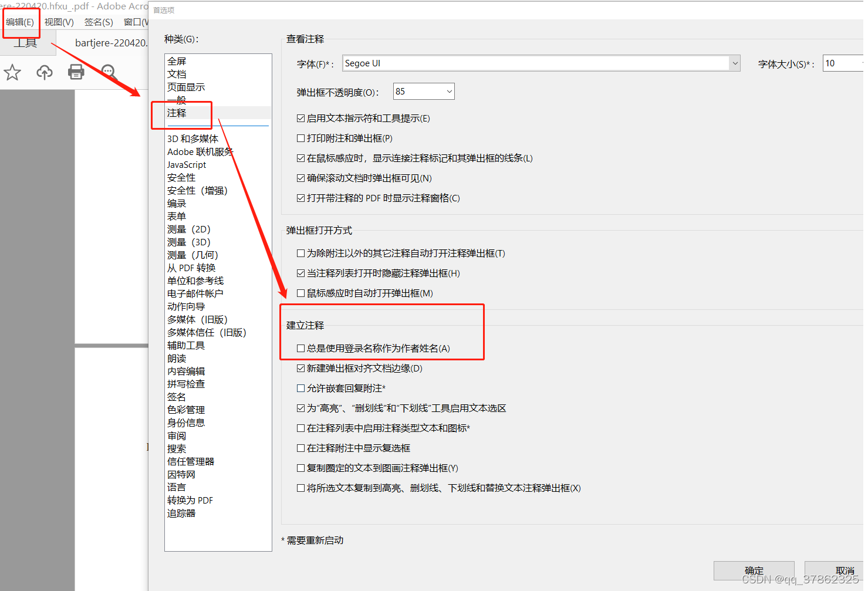Viewport: 868px width, 591px height.
Task: Toggle 为高亮删划线下划线工具启用文本选区 checkbox
Action: [300, 408]
